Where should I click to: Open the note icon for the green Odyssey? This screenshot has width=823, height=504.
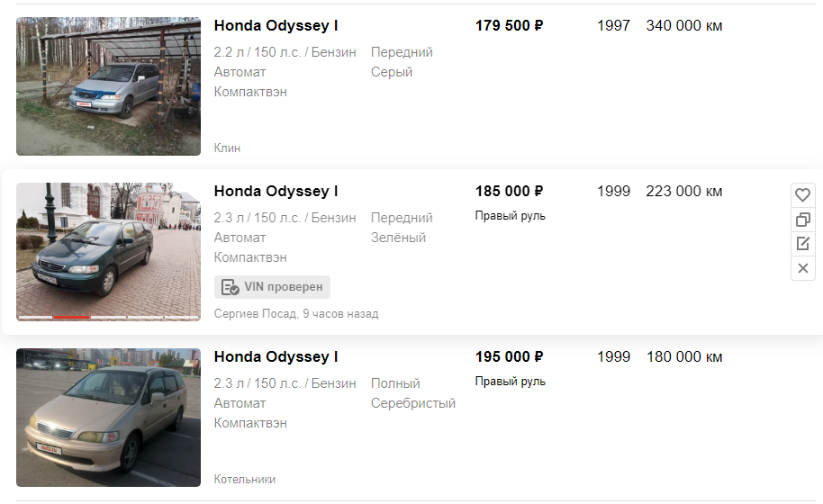(802, 244)
